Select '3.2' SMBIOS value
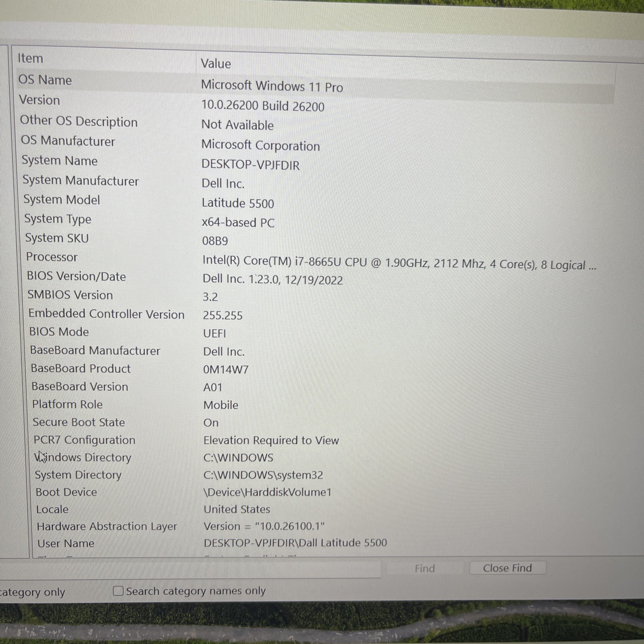Screen dimensions: 644x644 tap(210, 297)
